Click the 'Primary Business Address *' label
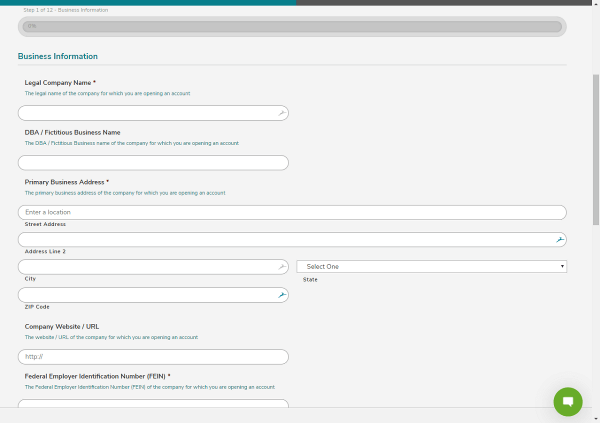 point(67,182)
